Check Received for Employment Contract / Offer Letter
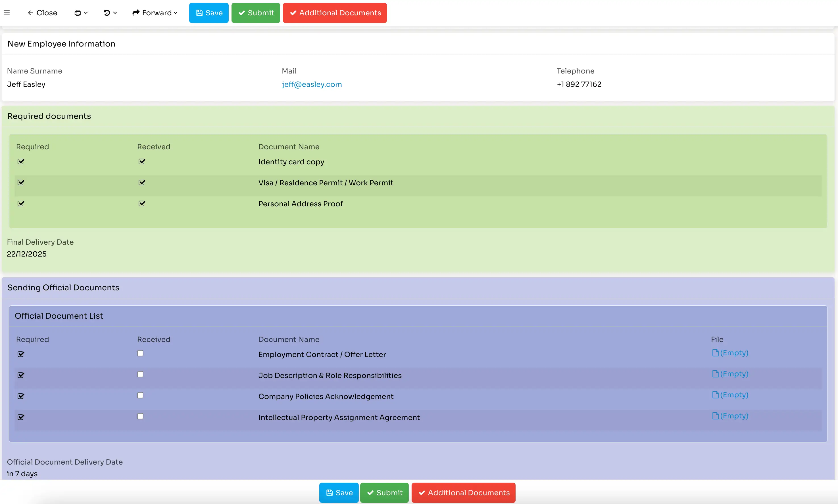The image size is (838, 504). tap(140, 353)
